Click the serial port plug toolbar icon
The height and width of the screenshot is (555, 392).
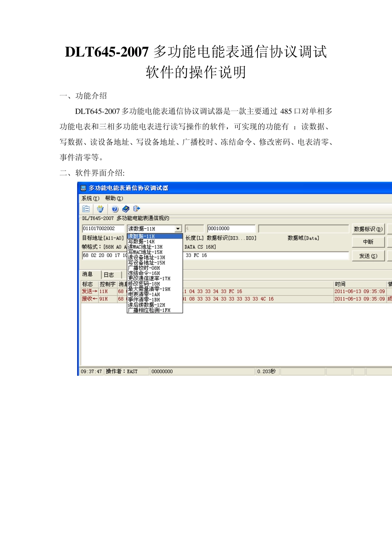coord(100,209)
